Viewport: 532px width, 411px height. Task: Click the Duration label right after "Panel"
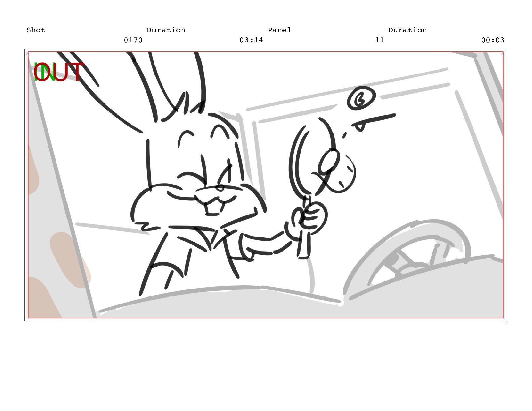[x=407, y=30]
